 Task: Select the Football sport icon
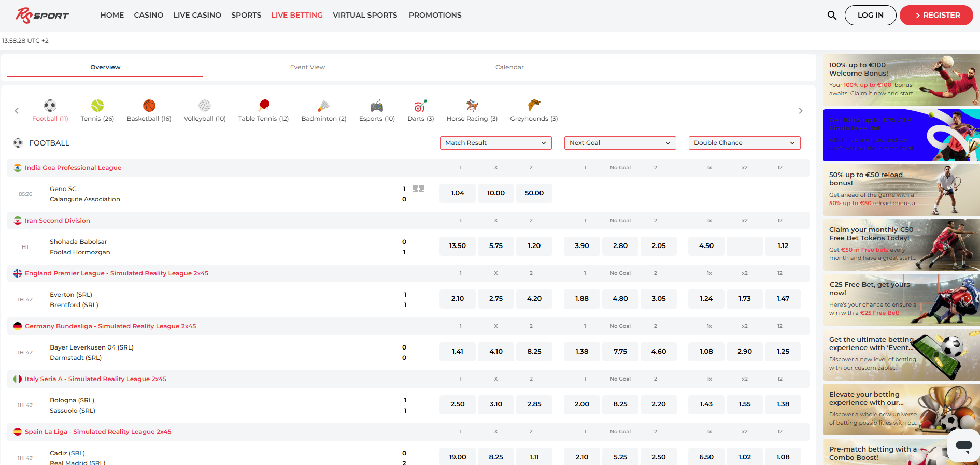[50, 106]
